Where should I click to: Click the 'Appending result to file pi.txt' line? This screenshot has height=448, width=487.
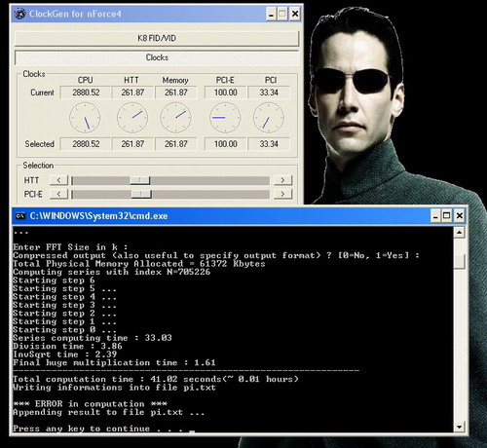tap(109, 412)
